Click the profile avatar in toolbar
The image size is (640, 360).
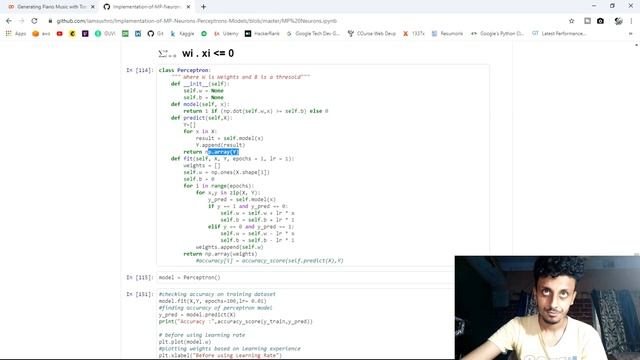[618, 21]
